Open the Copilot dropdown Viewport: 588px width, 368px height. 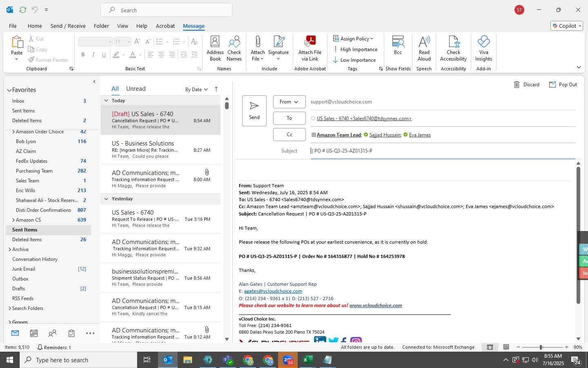(x=567, y=26)
